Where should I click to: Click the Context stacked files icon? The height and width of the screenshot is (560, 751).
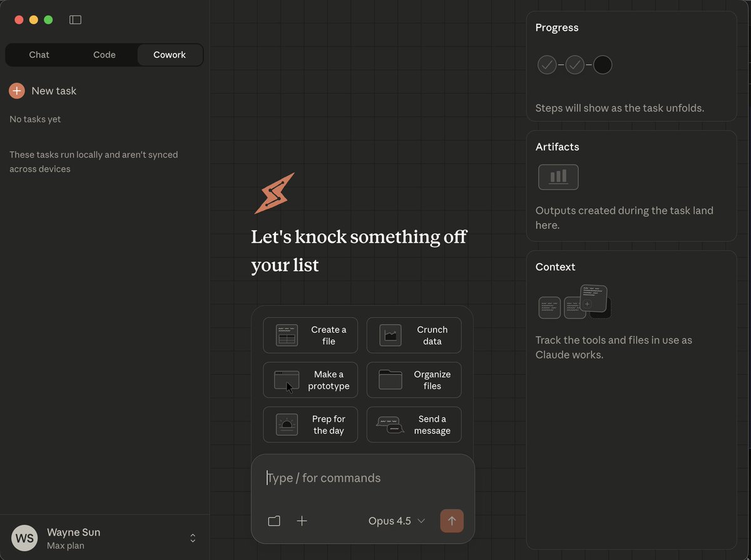[x=575, y=302]
